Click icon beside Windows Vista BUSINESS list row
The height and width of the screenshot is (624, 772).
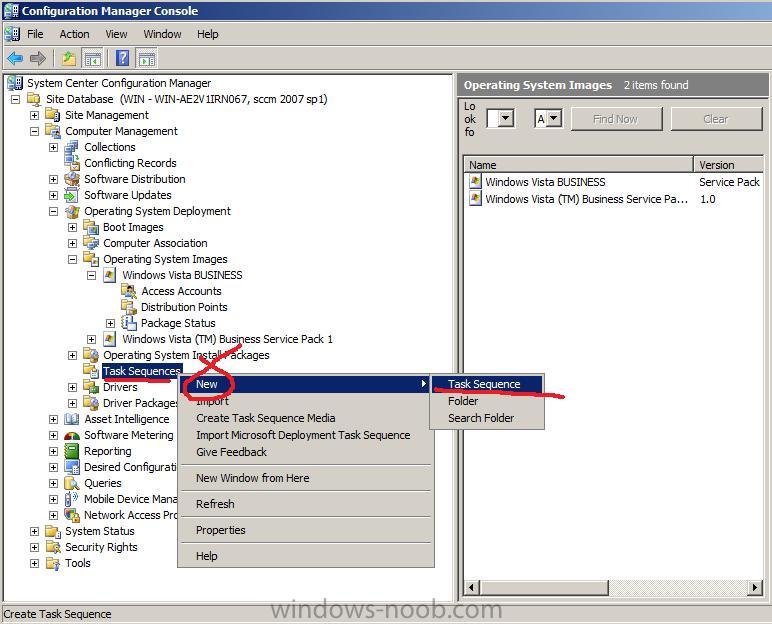click(475, 182)
